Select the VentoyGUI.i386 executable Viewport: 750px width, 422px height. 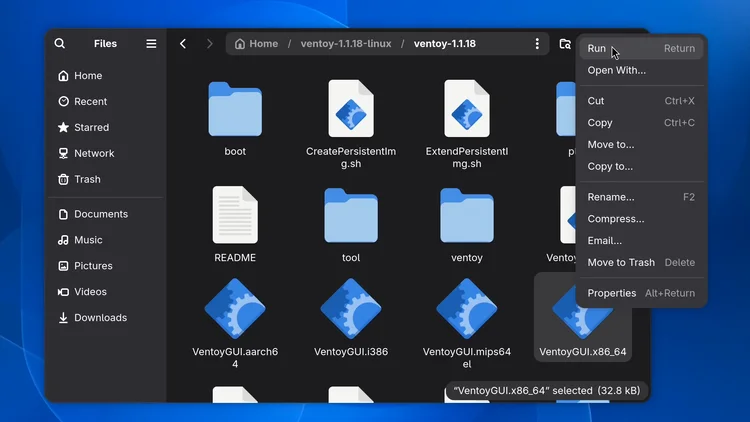(351, 309)
